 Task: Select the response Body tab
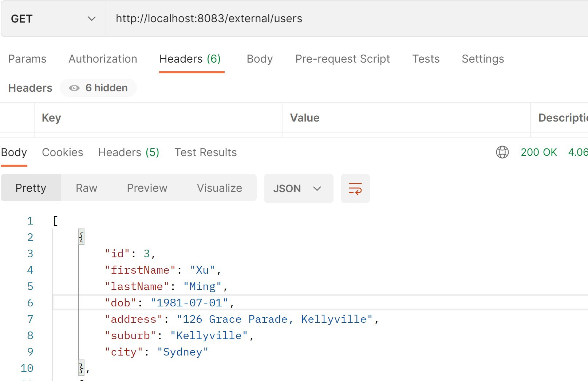(x=14, y=152)
